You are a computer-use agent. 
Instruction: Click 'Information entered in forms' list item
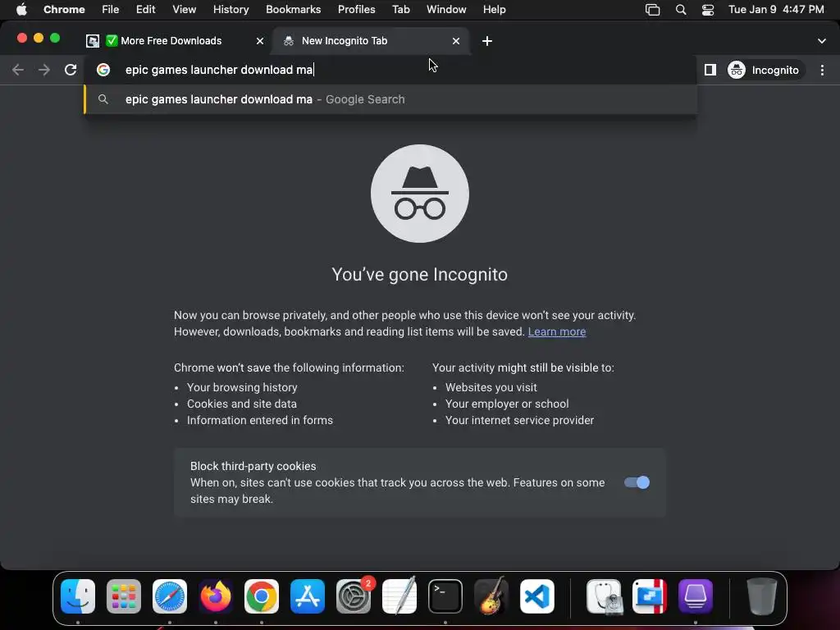click(260, 421)
